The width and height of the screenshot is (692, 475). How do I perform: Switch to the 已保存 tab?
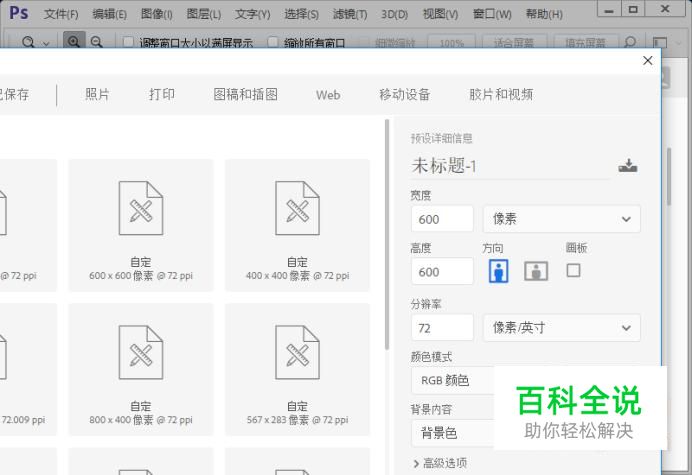(x=14, y=94)
